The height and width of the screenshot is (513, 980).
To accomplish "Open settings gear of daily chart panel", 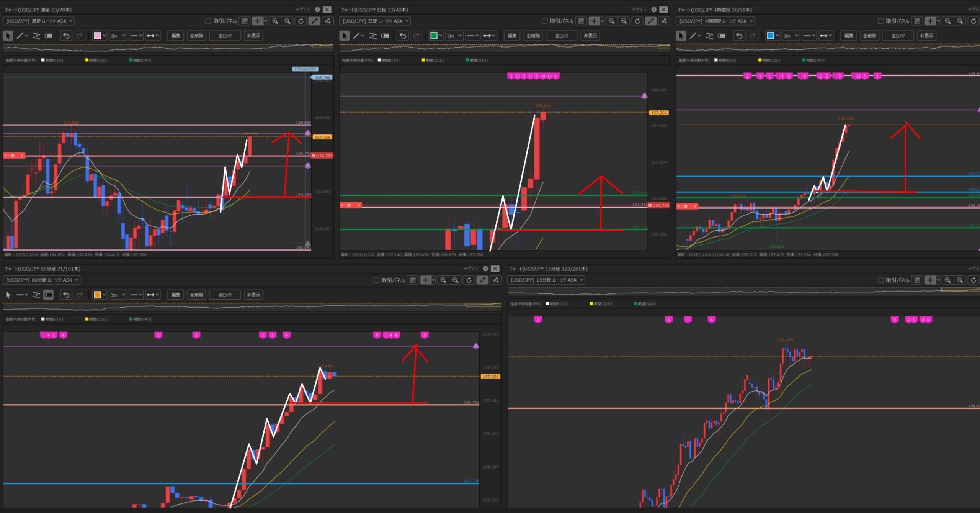I will tap(654, 10).
